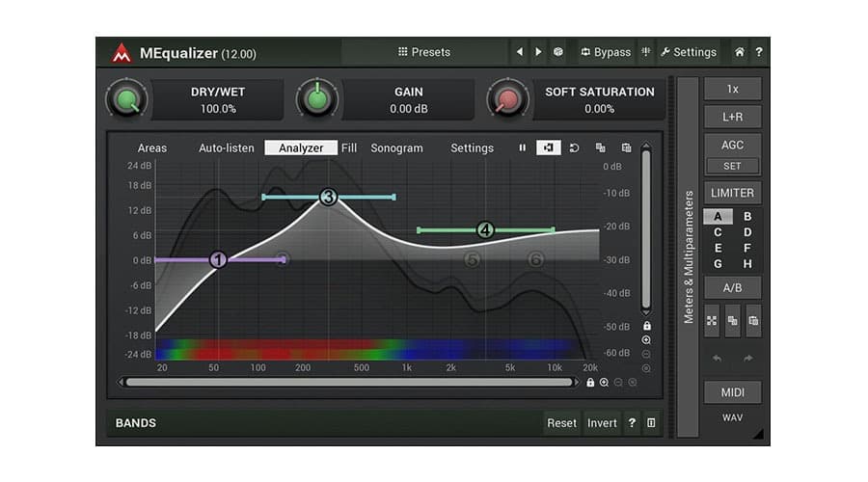Pause the analyzer display
Screen dimensions: 868x482
[522, 147]
